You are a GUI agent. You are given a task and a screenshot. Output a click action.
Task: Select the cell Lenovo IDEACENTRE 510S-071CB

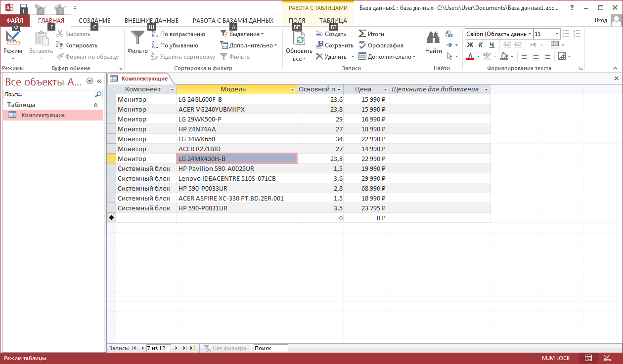236,178
